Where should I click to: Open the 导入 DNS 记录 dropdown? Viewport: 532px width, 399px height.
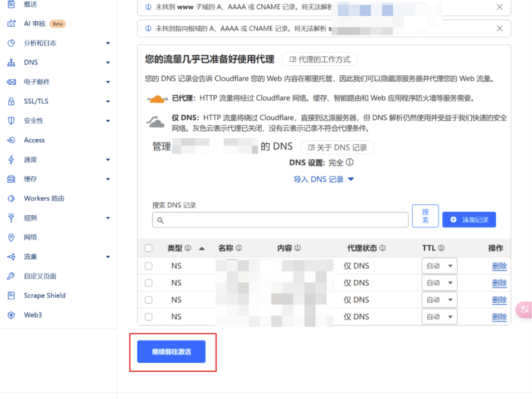pos(324,179)
